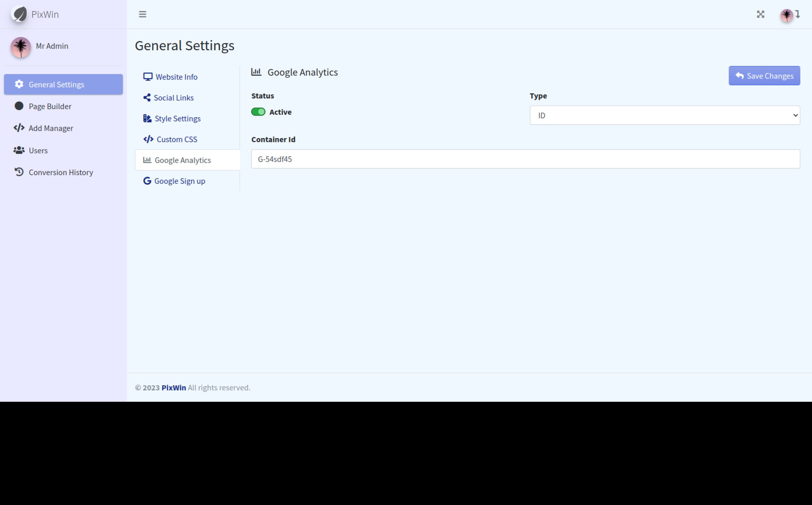This screenshot has height=505, width=812.
Task: Click the Add Manager code icon
Action: 19,128
